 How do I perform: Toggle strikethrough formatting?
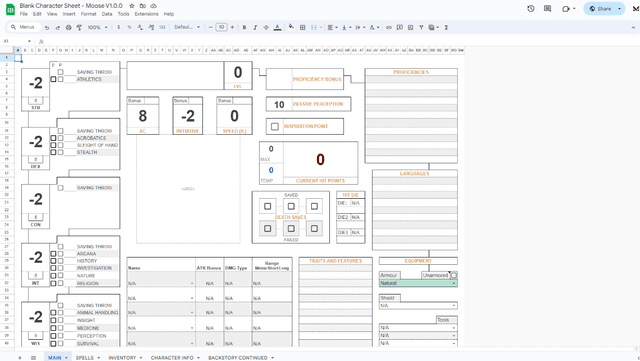point(266,27)
